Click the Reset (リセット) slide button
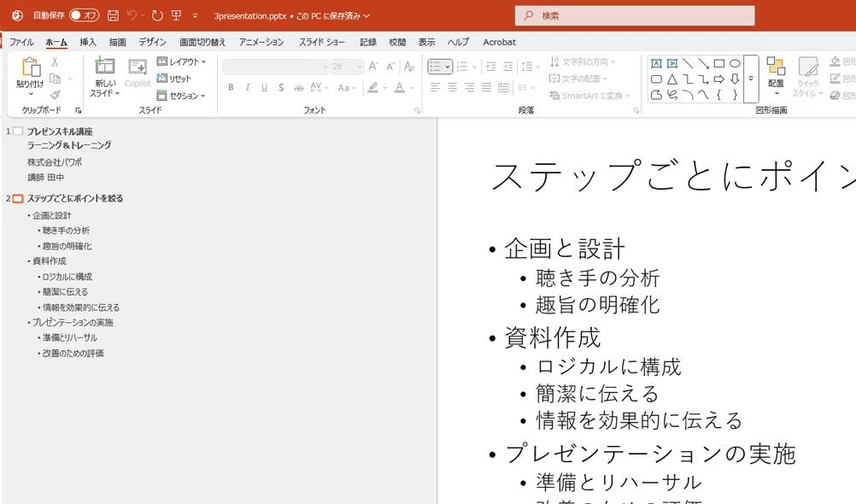This screenshot has width=856, height=504. point(174,79)
